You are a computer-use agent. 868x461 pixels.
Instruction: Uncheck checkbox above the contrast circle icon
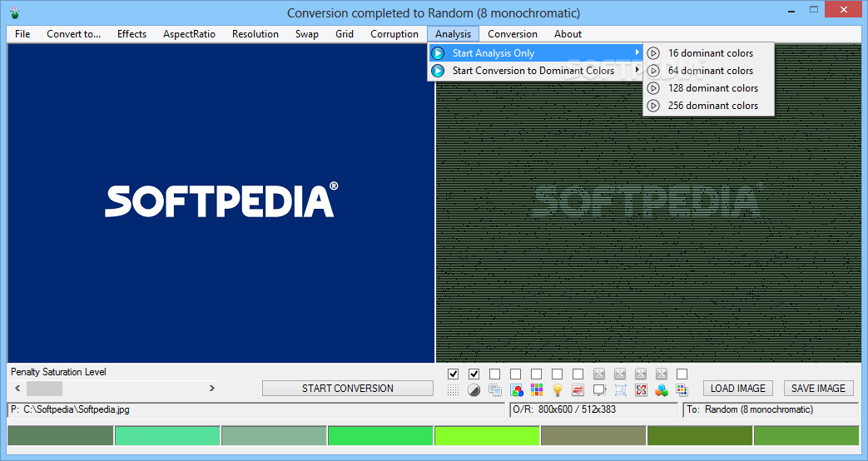pos(474,374)
